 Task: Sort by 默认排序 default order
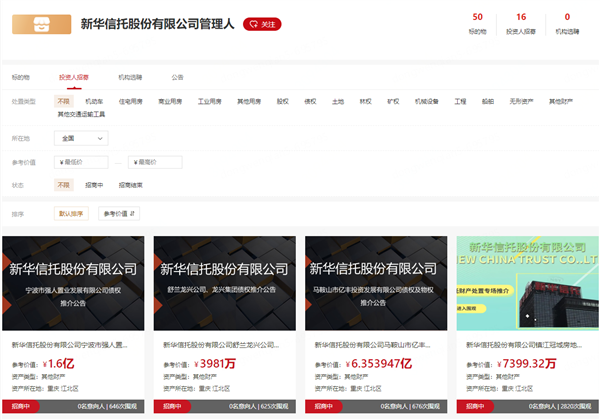[73, 213]
